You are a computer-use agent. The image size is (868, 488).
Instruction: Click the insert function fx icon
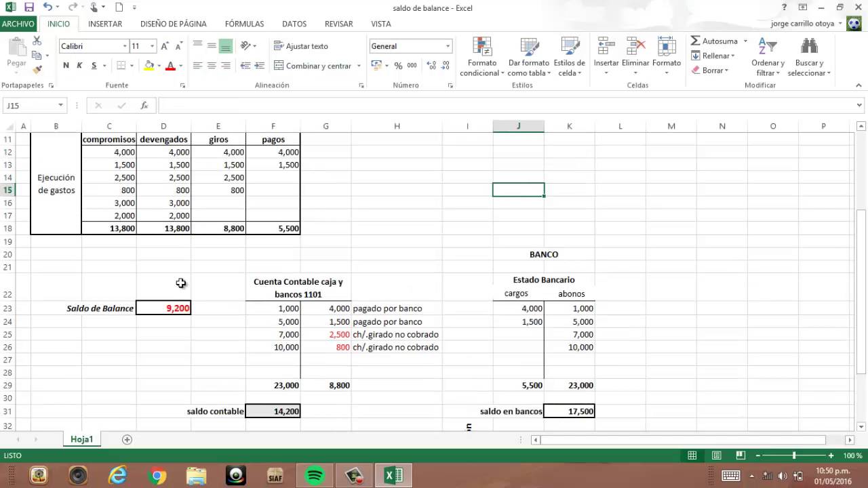[144, 106]
